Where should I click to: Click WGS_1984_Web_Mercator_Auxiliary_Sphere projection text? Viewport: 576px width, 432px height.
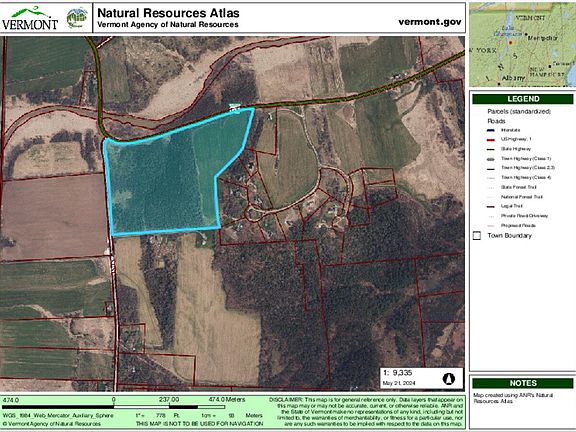coord(58,415)
